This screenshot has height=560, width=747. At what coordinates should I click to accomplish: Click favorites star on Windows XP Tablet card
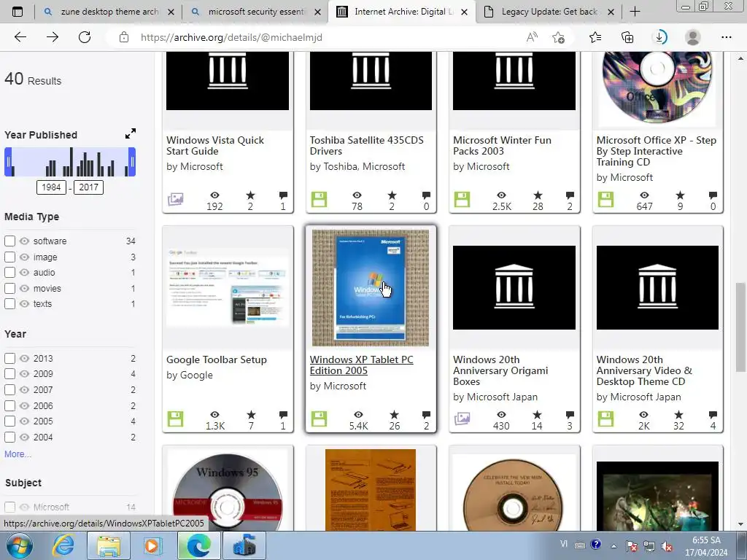[394, 415]
